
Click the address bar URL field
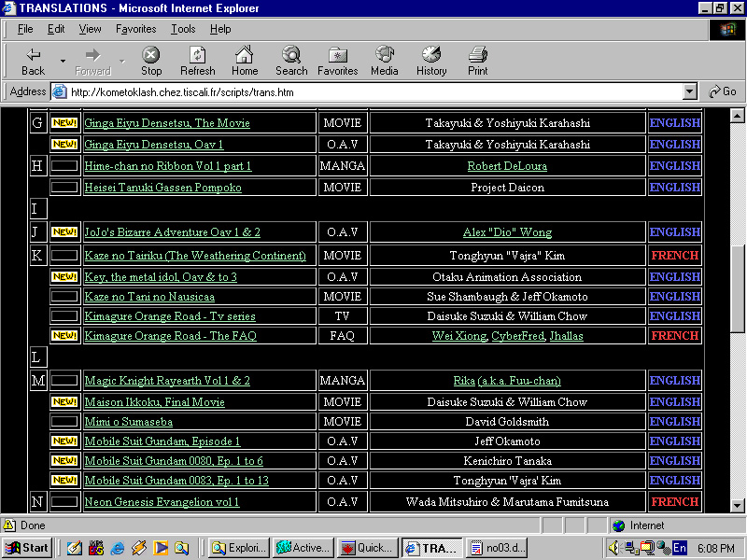pyautogui.click(x=374, y=91)
